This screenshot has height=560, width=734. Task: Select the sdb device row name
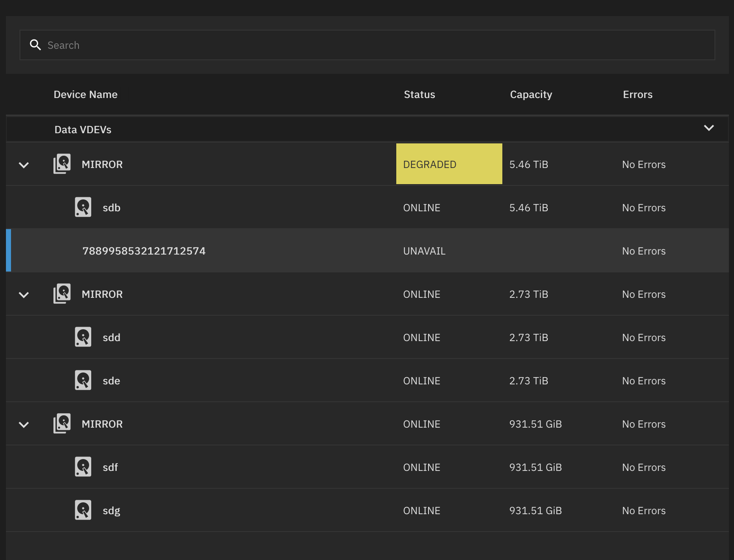(112, 208)
